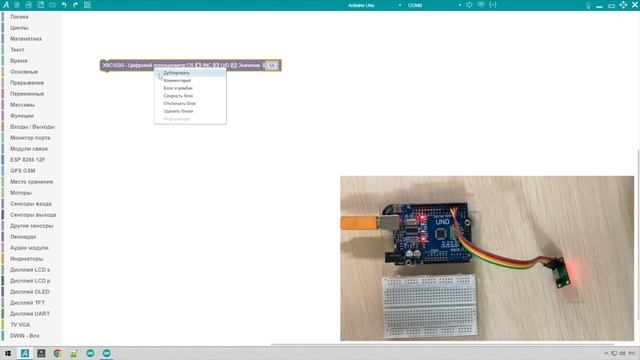Choose Свернуть блок from the context menu
The image size is (640, 360).
(190, 96)
